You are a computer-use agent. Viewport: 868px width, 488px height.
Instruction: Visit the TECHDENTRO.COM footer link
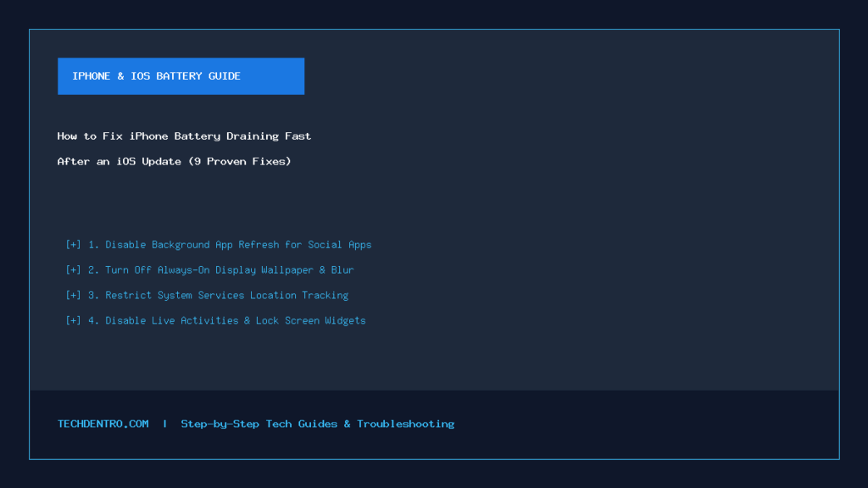click(x=103, y=424)
